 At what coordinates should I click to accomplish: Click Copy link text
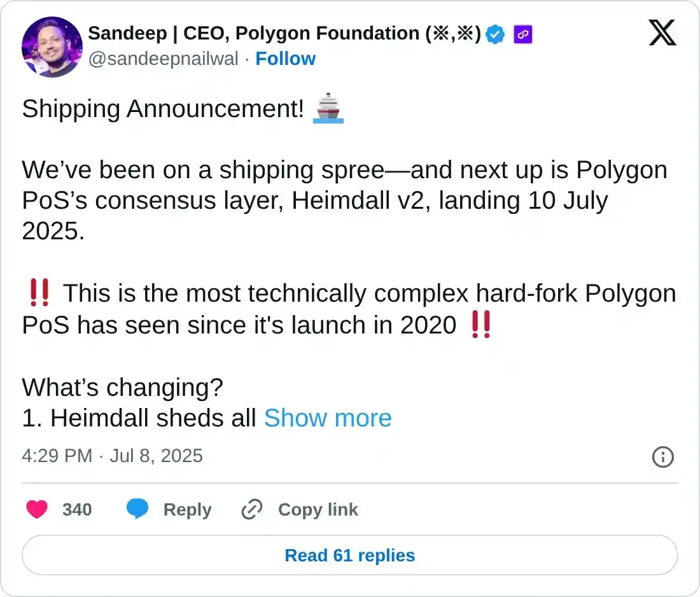pos(318,509)
